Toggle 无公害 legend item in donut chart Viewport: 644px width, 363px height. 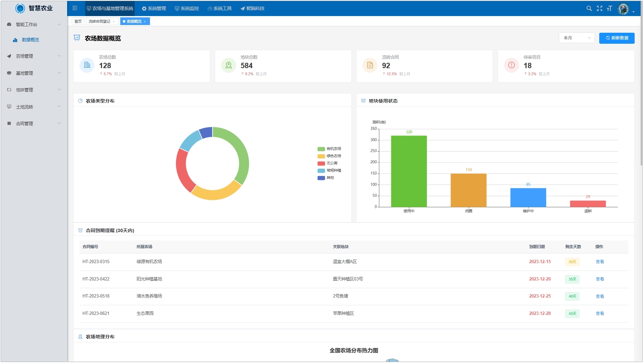pyautogui.click(x=328, y=163)
